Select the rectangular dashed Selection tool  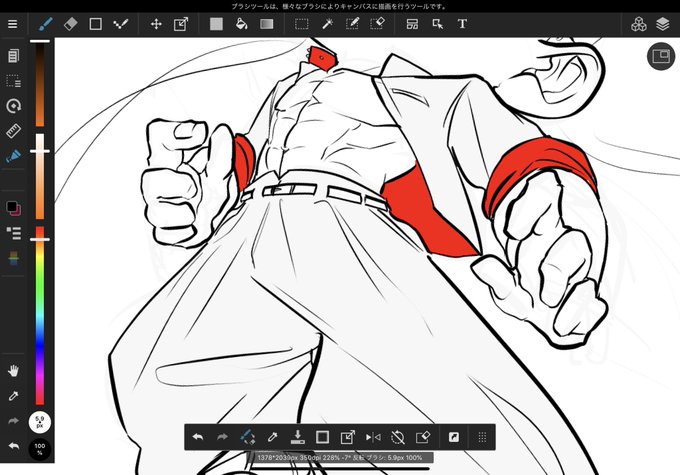point(301,24)
